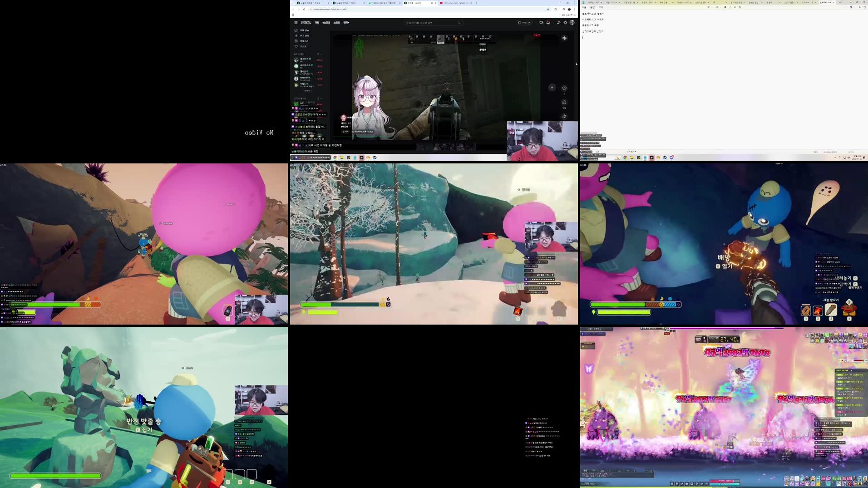Reload the page in the browser
Screen dimensions: 868x488
304,9
